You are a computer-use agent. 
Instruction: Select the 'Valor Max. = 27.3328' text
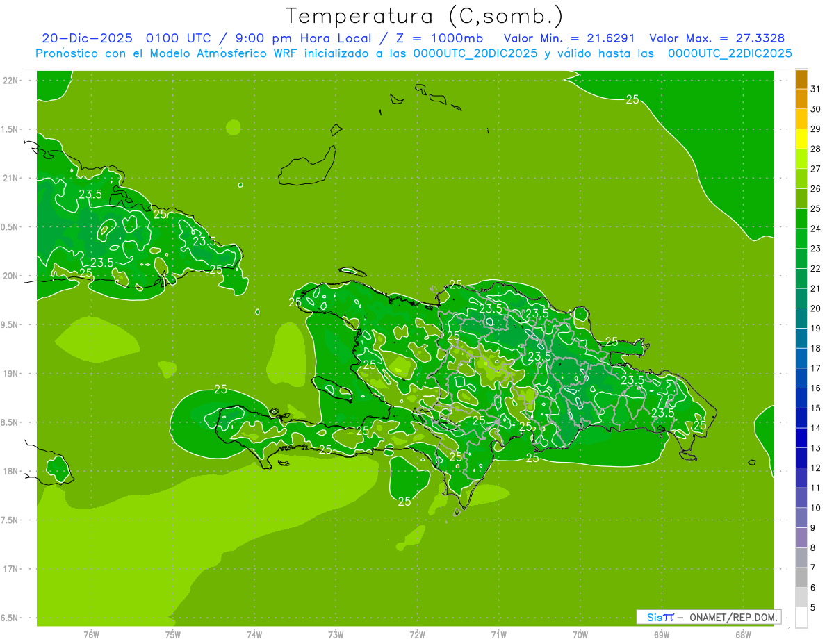717,38
